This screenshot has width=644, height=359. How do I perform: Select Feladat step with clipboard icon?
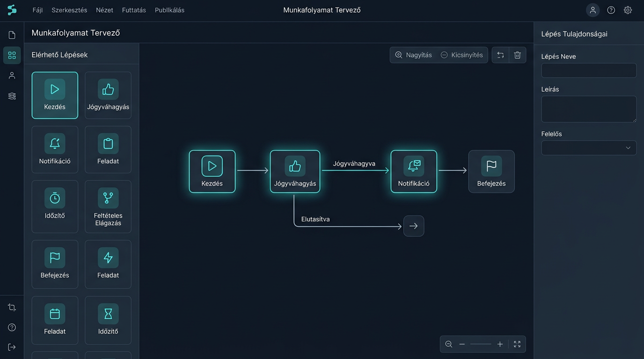click(x=108, y=150)
